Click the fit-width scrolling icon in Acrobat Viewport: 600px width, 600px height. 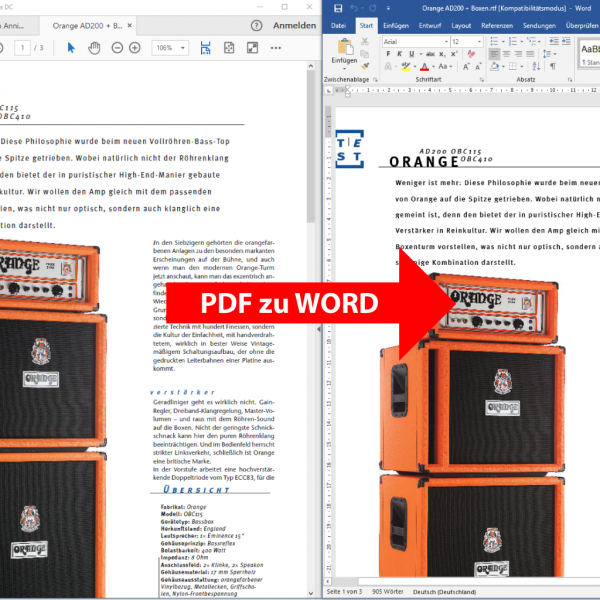pyautogui.click(x=205, y=48)
